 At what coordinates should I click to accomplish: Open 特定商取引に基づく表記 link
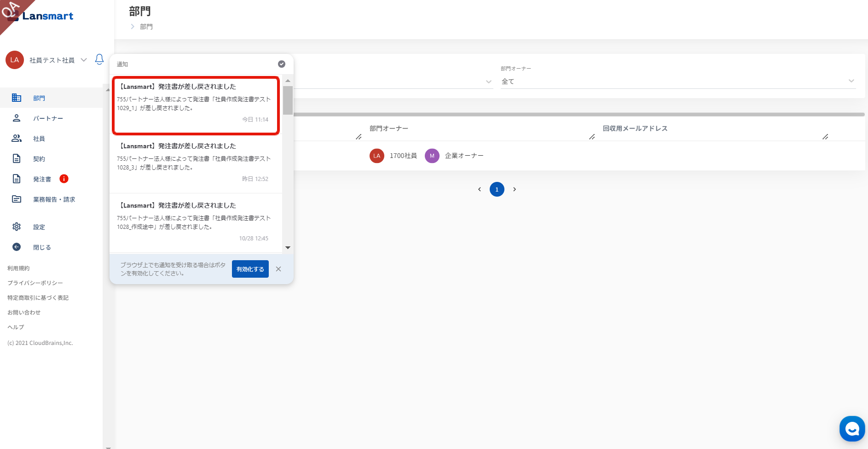[x=38, y=297]
